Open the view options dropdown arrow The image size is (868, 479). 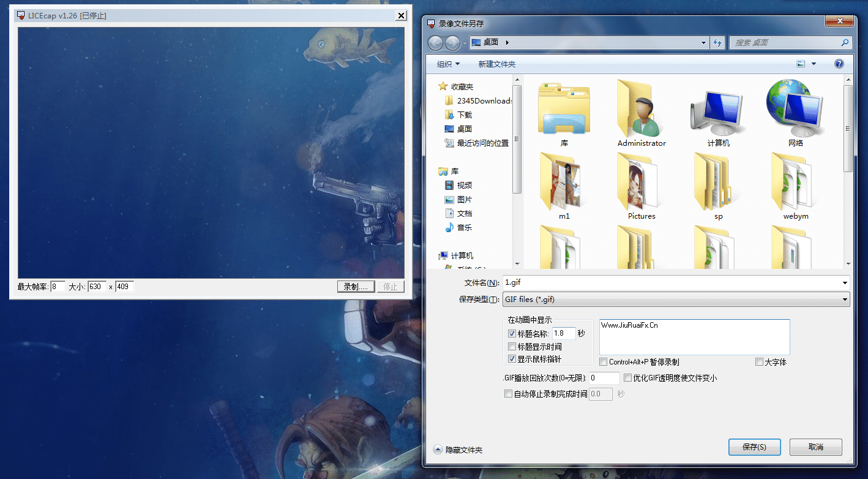pyautogui.click(x=814, y=64)
